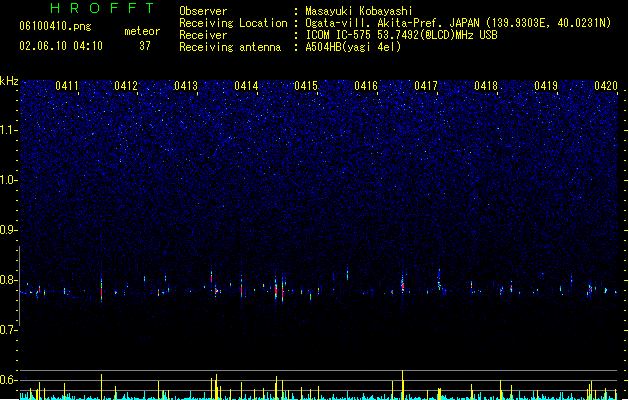Click the 1.1 kHz axis label
The height and width of the screenshot is (400, 629).
coord(8,130)
